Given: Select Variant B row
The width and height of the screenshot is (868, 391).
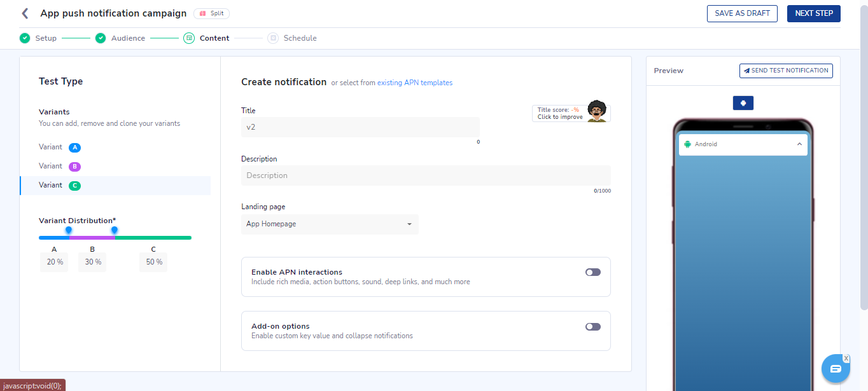Looking at the screenshot, I should [115, 167].
